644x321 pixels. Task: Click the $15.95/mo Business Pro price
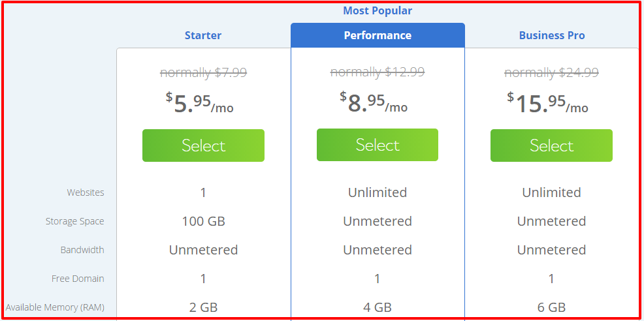point(547,102)
